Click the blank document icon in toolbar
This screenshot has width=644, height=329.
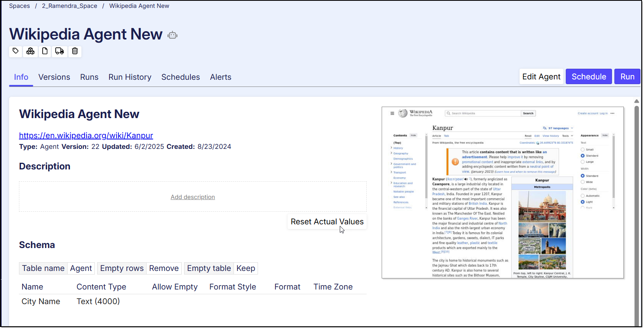45,51
